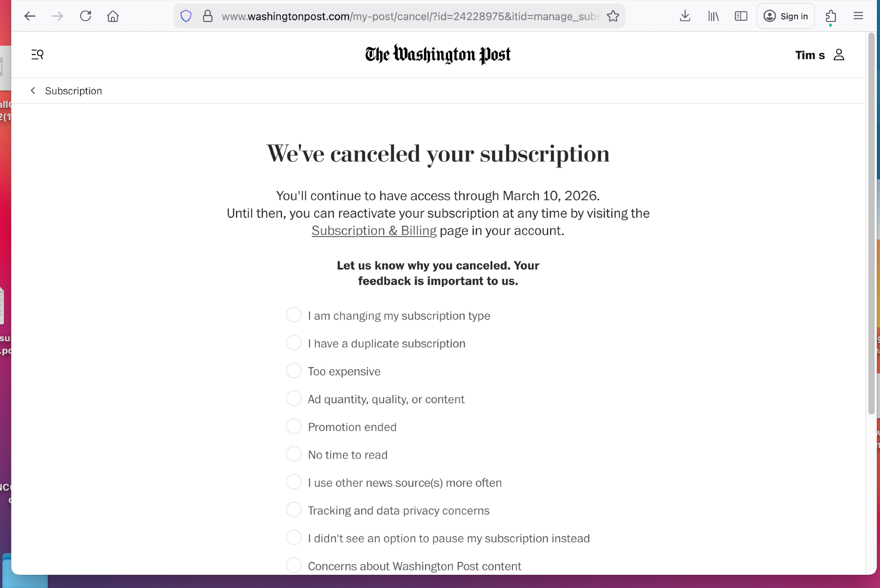Open the Subscription & Billing link
The image size is (880, 588).
tap(374, 231)
